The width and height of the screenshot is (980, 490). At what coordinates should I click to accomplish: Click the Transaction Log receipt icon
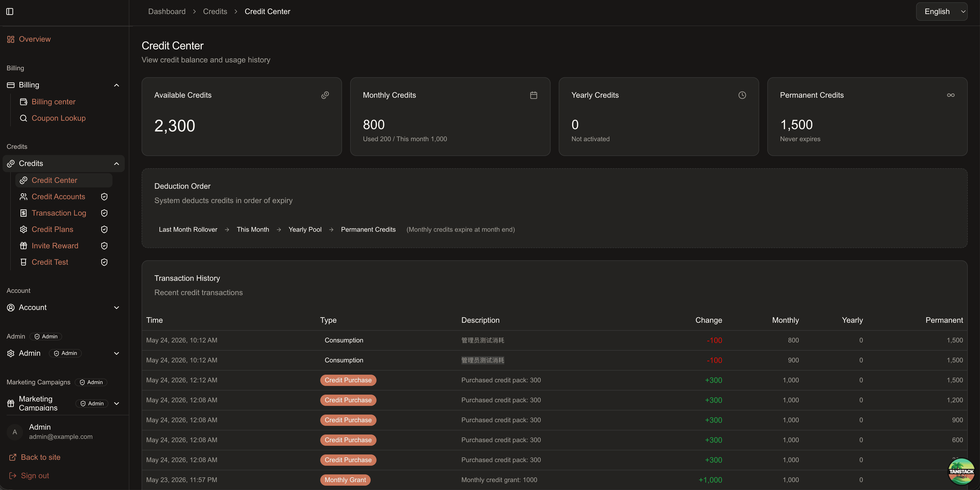click(x=24, y=213)
